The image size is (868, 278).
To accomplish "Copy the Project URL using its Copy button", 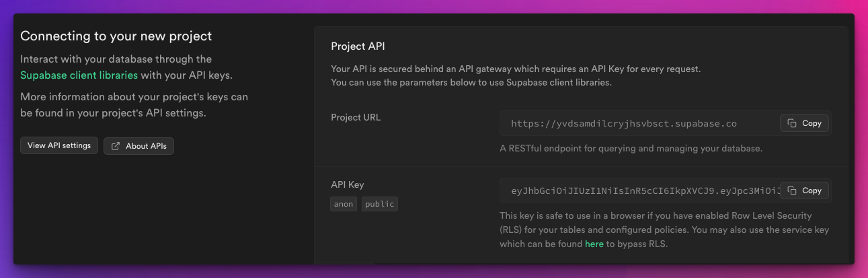I will pos(804,124).
